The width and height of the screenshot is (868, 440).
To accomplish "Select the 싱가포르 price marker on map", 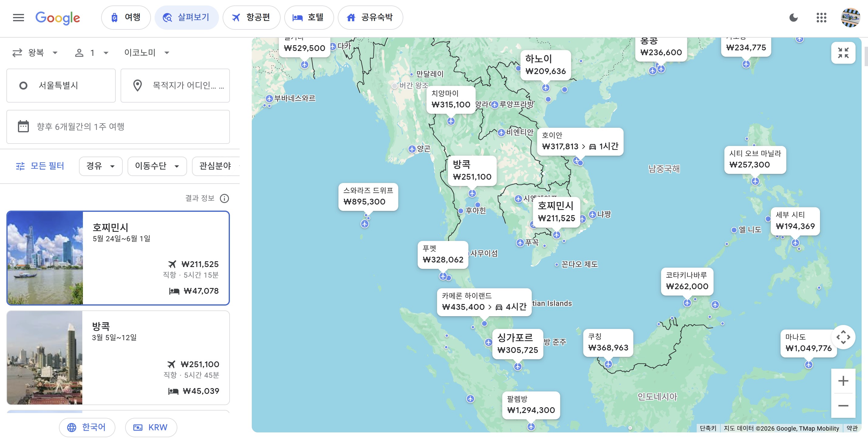I will coord(517,344).
